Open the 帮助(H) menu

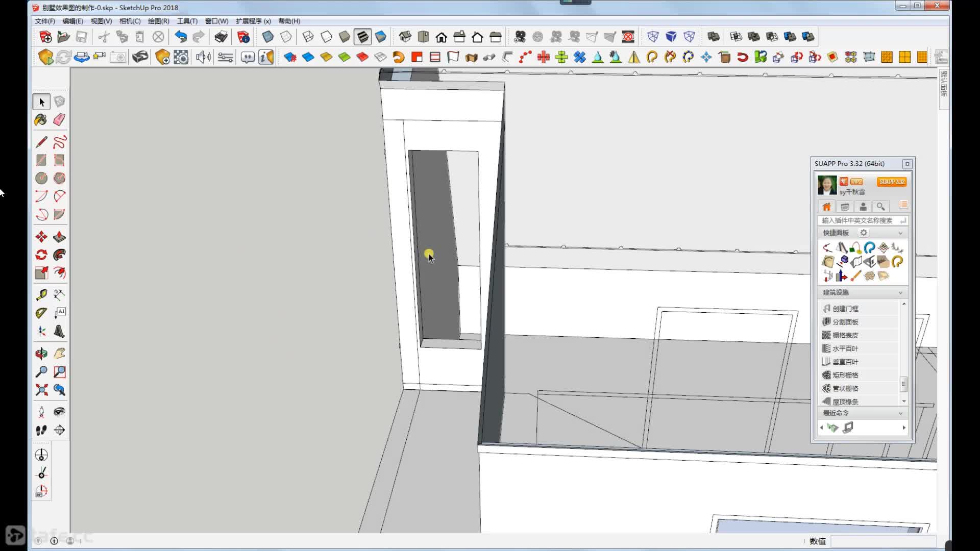coord(289,21)
